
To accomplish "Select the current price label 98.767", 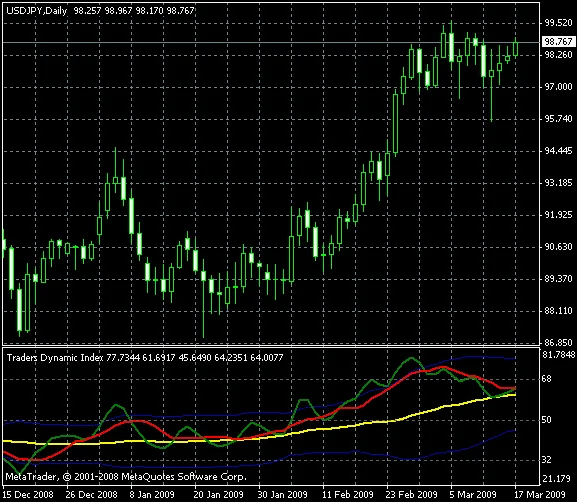I will [558, 42].
